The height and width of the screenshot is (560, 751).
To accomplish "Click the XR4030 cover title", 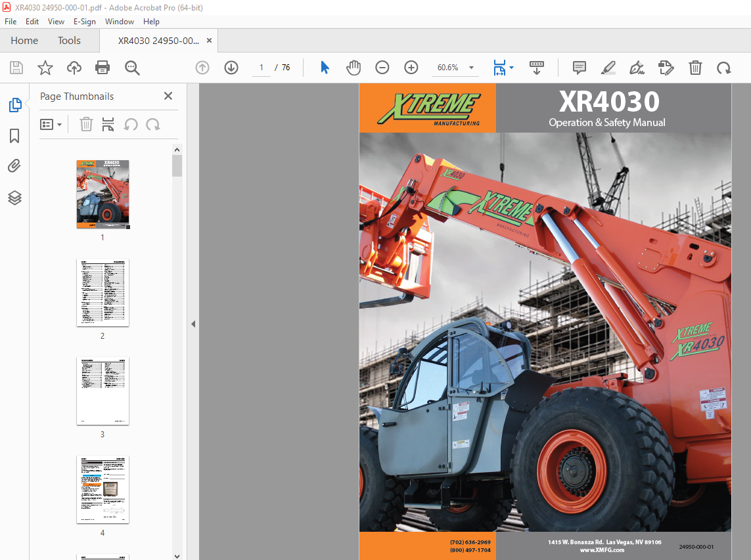I will tap(609, 102).
